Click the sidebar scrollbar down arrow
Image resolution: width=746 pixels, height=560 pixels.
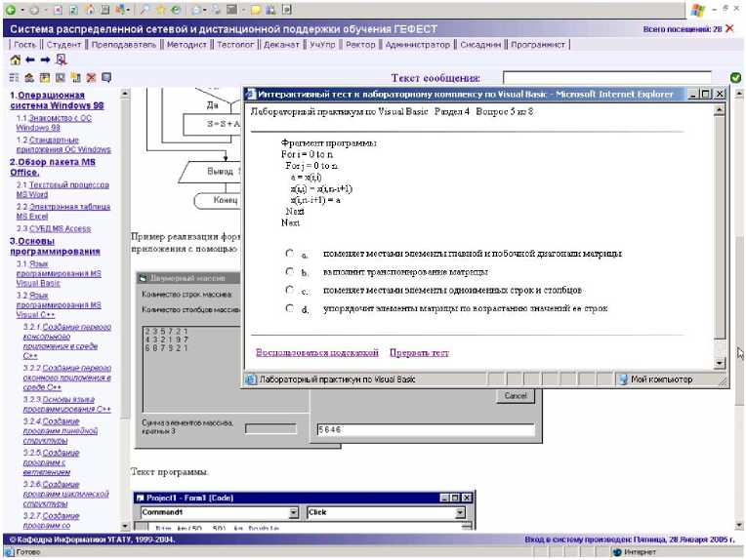click(125, 526)
